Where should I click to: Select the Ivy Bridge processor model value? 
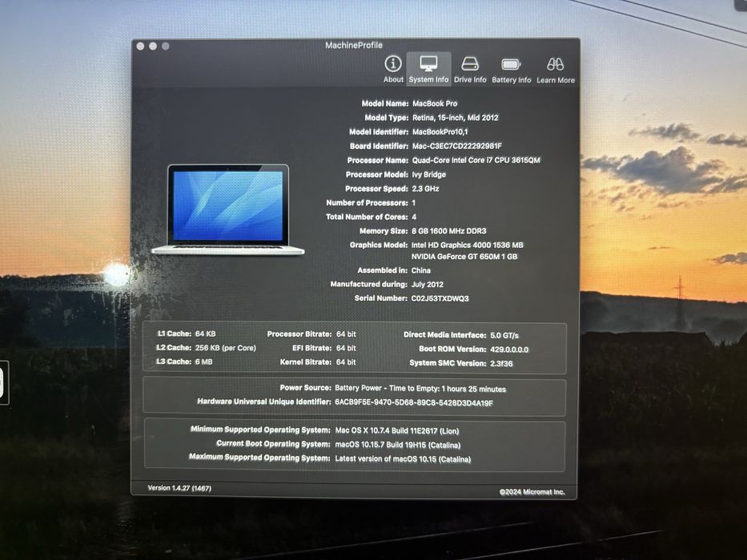click(429, 174)
